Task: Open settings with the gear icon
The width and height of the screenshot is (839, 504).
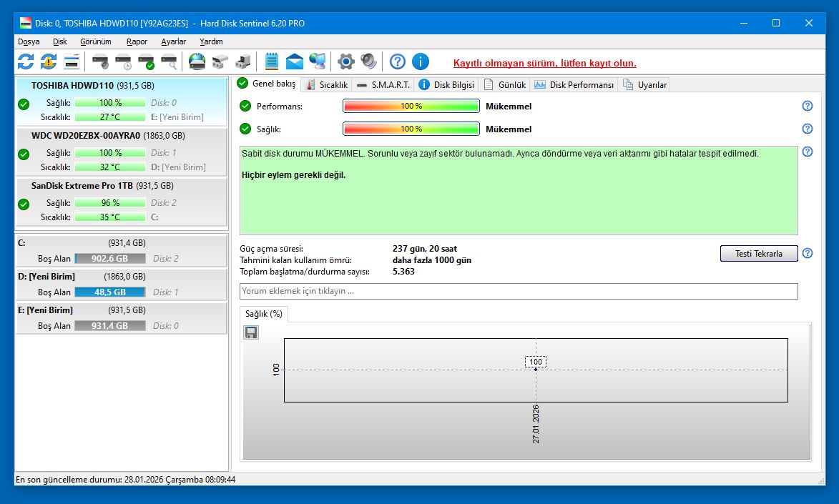Action: pos(346,61)
